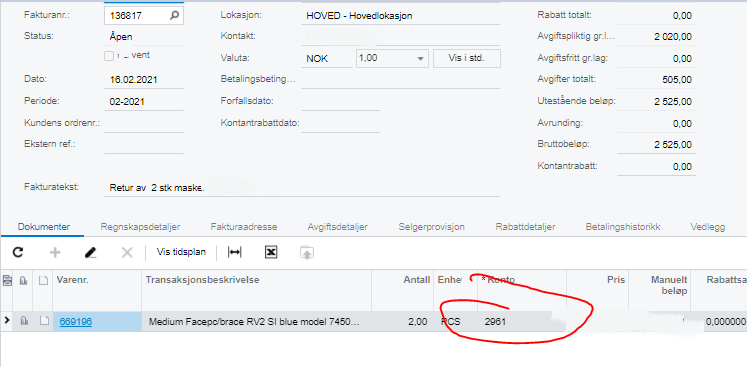Image resolution: width=747 pixels, height=367 pixels.
Task: Open note for row 669196
Action: (x=43, y=321)
